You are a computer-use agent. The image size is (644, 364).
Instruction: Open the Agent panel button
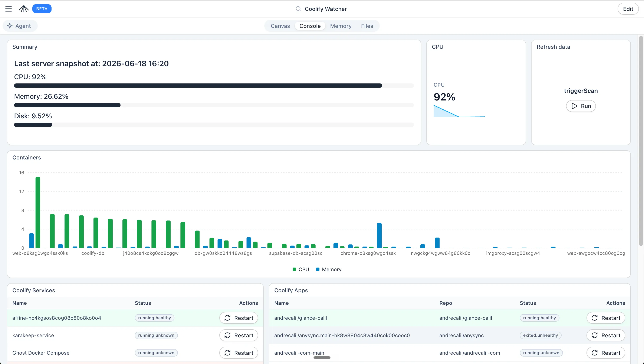point(20,26)
